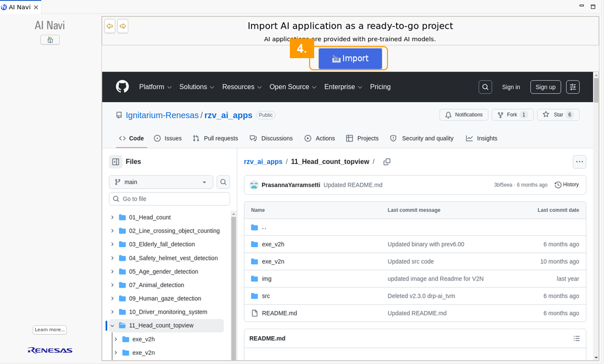The width and height of the screenshot is (604, 364).
Task: Open the exe_v2n folder in table
Action: point(273,262)
